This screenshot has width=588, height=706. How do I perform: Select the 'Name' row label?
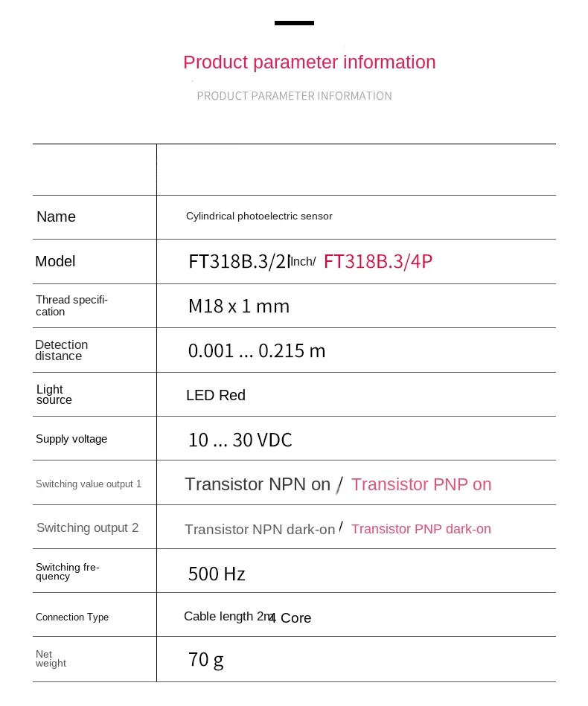pyautogui.click(x=56, y=216)
